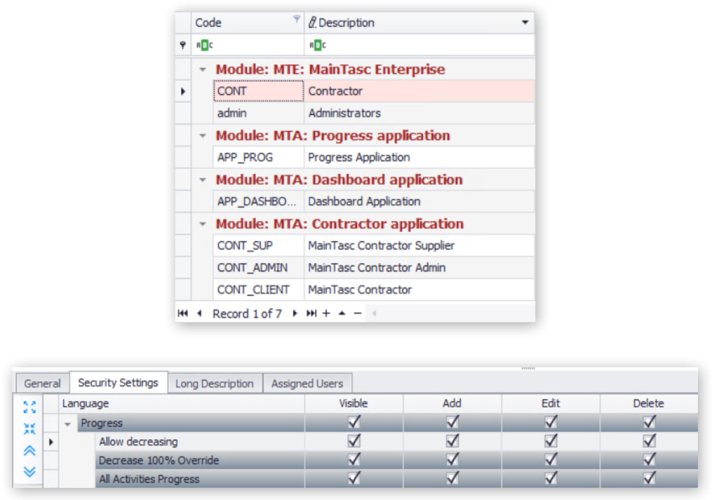The width and height of the screenshot is (712, 500).
Task: Jump to last record in navigator
Action: coord(311,313)
